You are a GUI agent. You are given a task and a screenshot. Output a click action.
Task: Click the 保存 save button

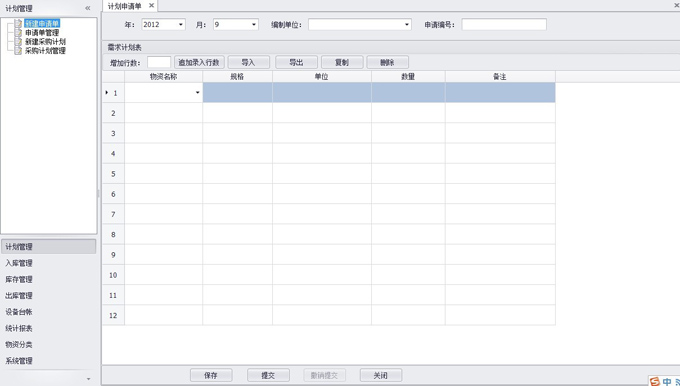click(211, 375)
